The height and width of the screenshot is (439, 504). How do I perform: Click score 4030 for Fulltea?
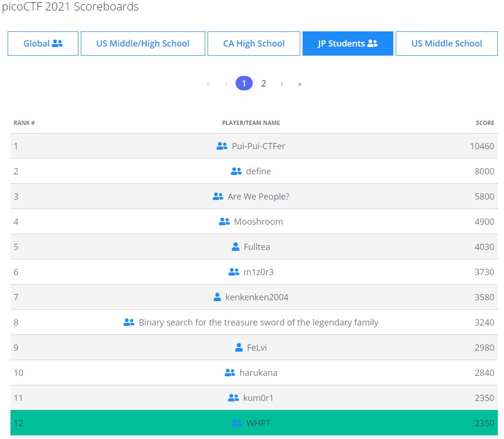point(485,247)
